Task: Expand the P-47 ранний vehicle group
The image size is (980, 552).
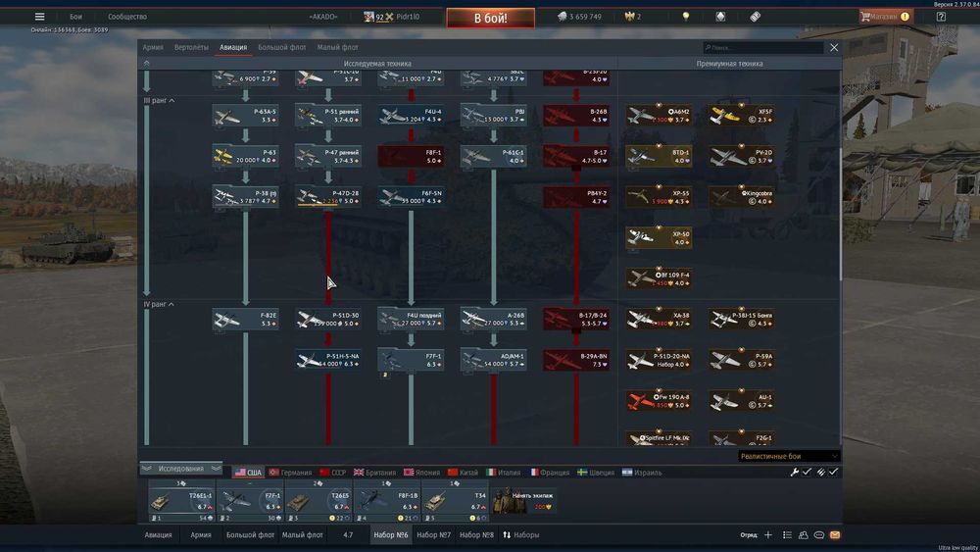Action: (327, 156)
